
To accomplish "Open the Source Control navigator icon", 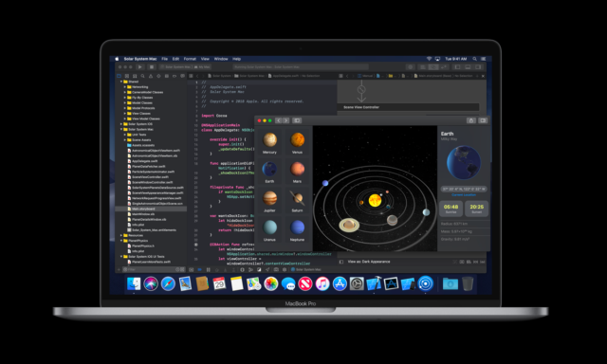I will (x=127, y=76).
